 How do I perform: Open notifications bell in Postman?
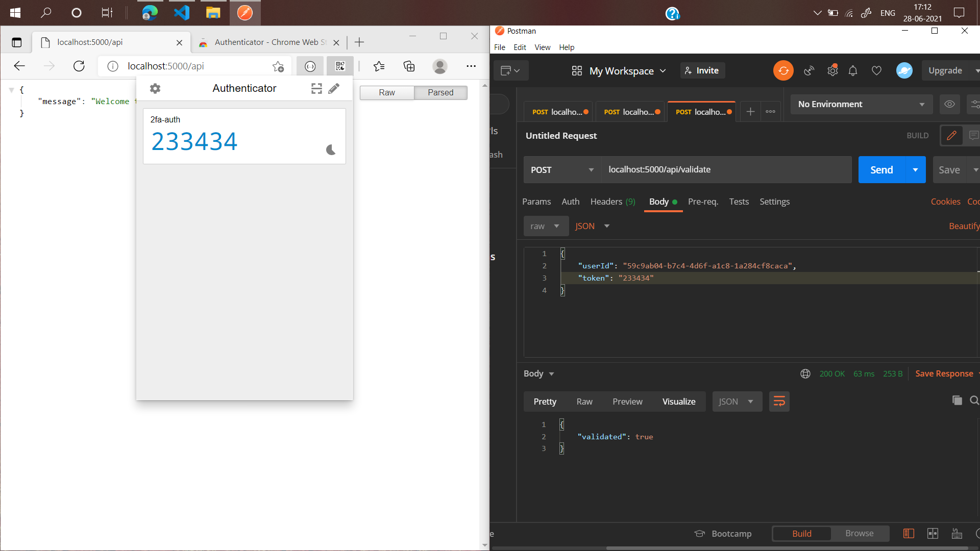click(852, 70)
